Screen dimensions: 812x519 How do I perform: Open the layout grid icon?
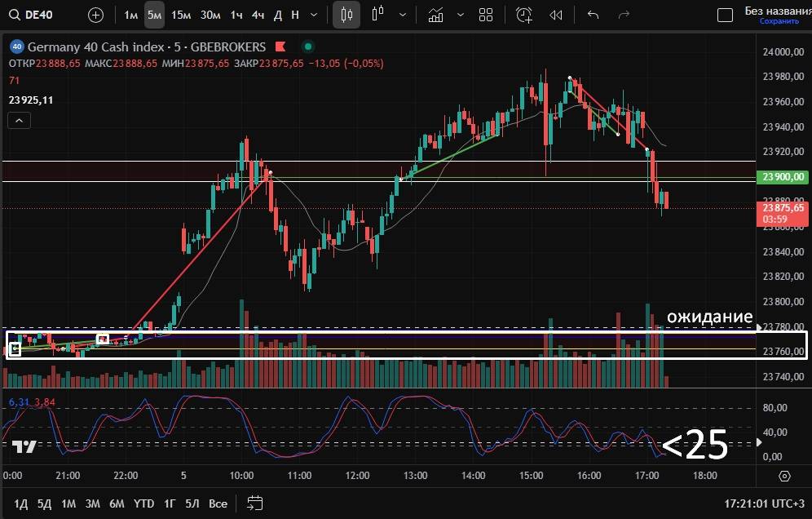(x=486, y=15)
